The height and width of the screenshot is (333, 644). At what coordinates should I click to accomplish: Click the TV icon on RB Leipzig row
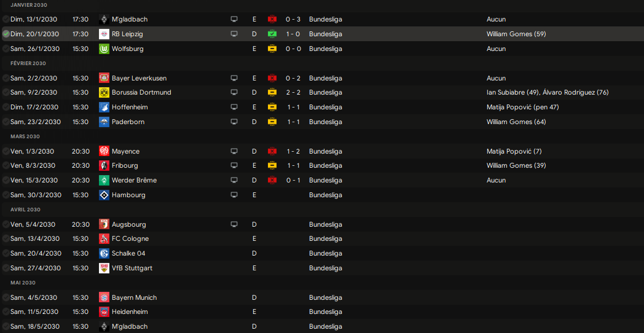[234, 34]
